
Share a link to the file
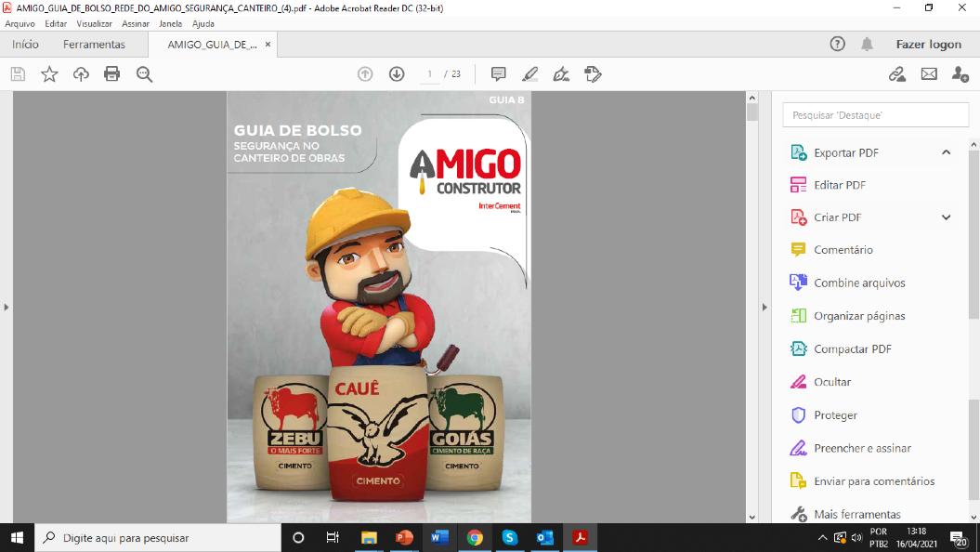click(x=897, y=73)
